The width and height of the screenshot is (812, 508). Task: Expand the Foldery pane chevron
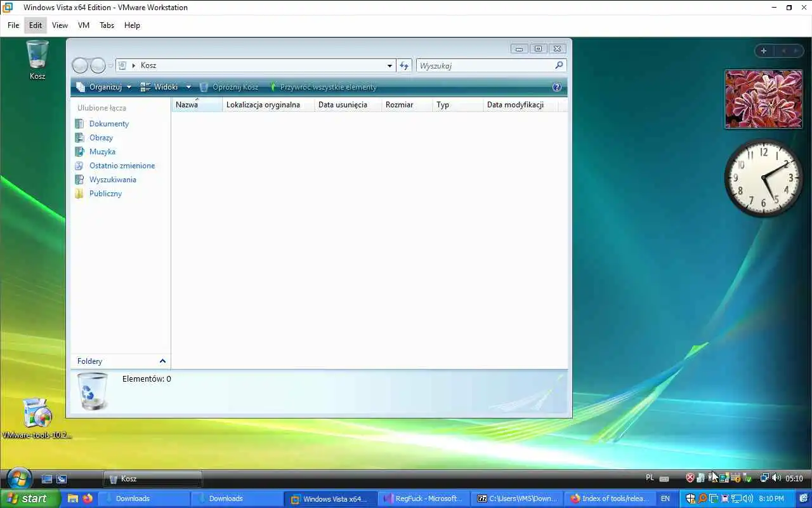(162, 361)
